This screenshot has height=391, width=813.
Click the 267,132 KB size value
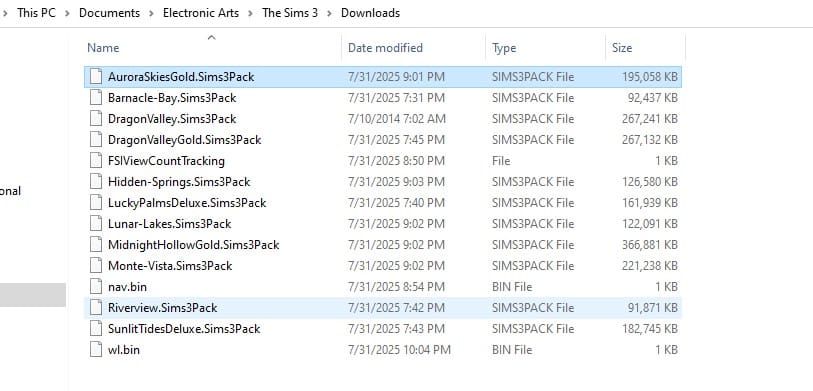click(x=650, y=139)
